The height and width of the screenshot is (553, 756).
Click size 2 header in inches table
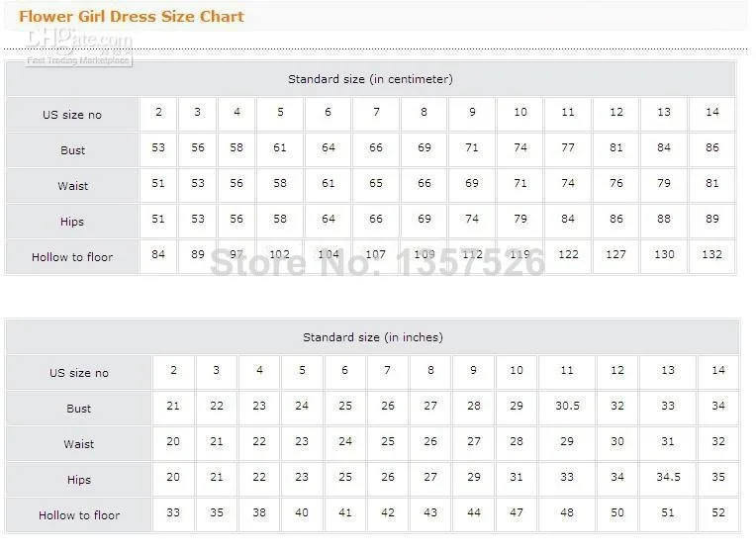[x=174, y=370]
